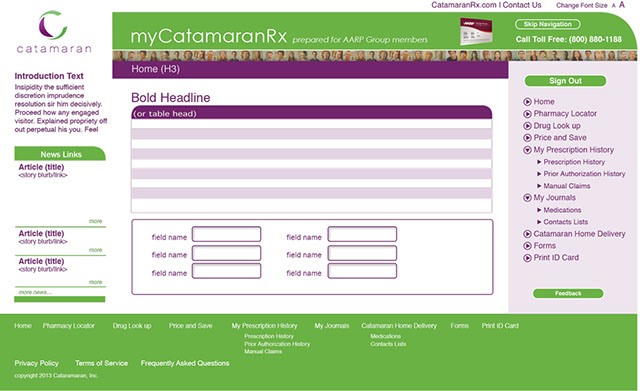The width and height of the screenshot is (640, 391).
Task: Click the top-left field name input box
Action: click(x=227, y=234)
